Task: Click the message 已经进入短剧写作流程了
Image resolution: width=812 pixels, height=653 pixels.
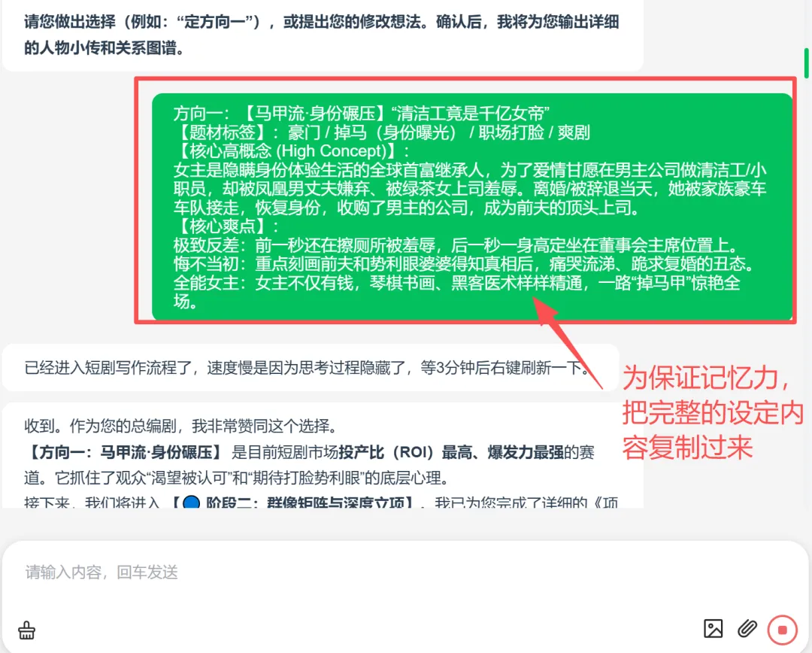Action: 307,367
